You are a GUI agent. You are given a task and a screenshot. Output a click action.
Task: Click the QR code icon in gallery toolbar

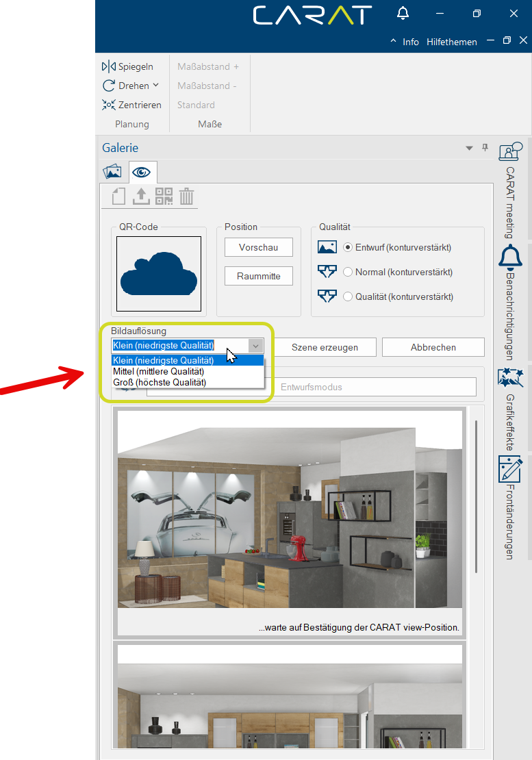point(164,197)
